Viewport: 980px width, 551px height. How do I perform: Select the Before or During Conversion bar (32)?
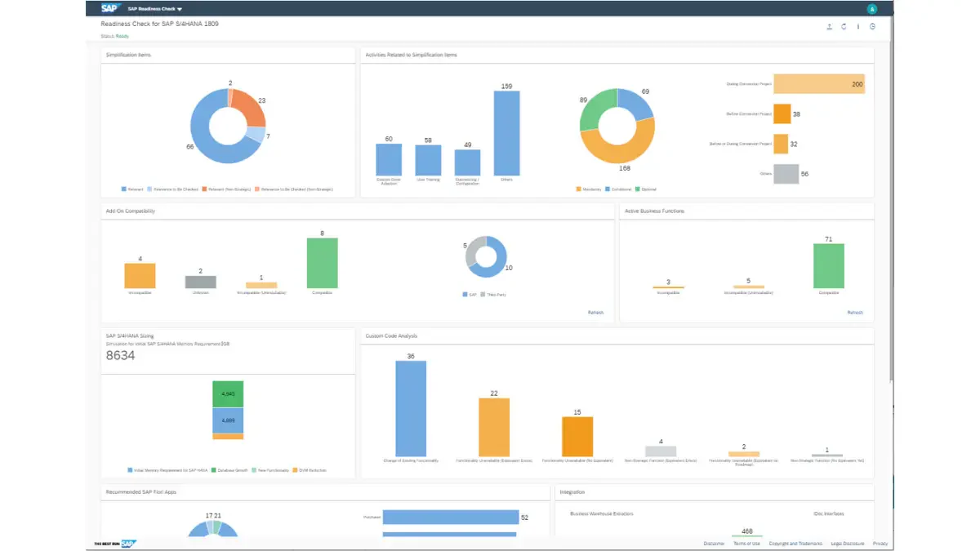[781, 144]
